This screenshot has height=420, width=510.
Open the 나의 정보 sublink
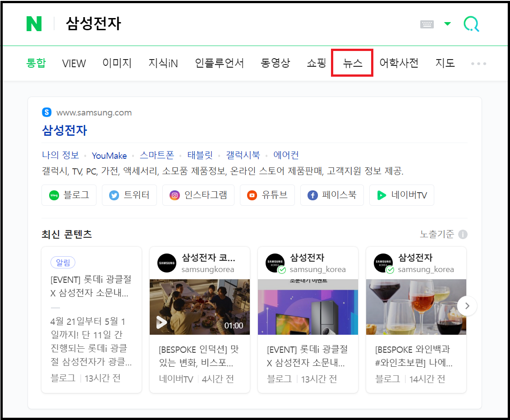tap(60, 155)
